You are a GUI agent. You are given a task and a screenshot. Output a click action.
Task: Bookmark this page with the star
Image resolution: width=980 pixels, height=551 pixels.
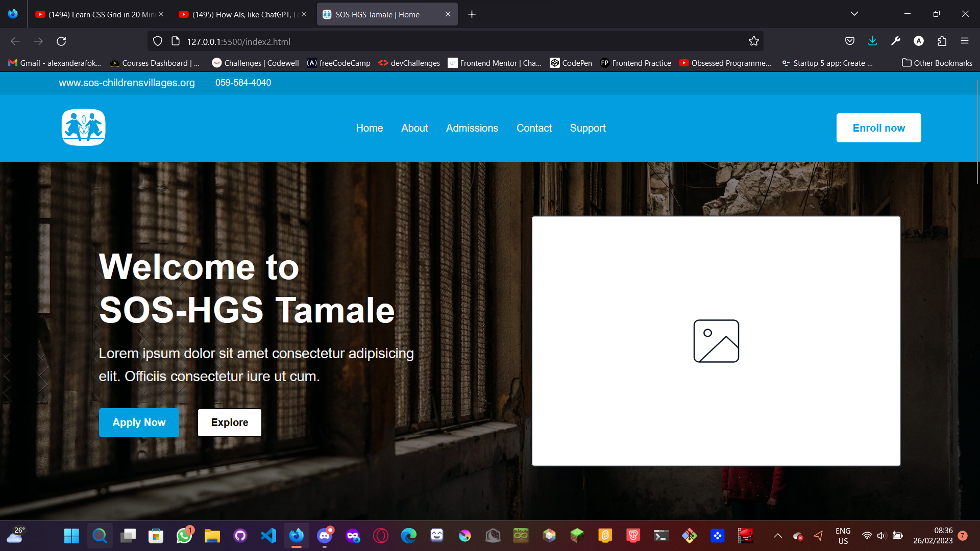tap(754, 41)
